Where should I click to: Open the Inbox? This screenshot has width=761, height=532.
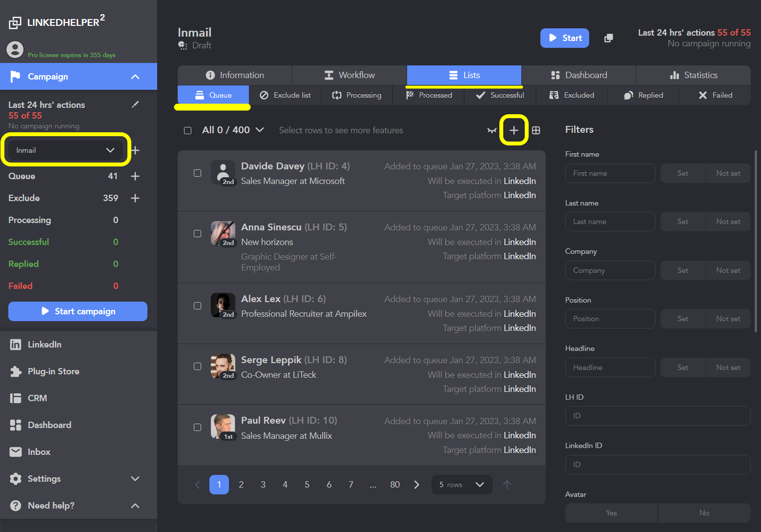point(30,452)
